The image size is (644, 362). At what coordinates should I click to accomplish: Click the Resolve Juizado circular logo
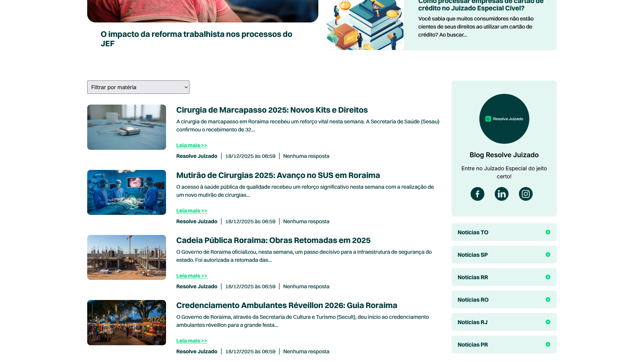[x=504, y=119]
